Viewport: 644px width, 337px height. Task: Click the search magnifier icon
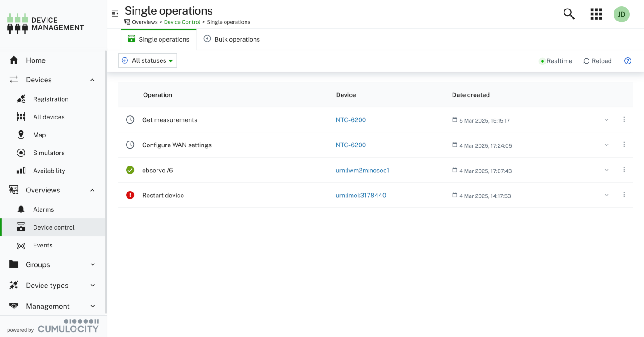pyautogui.click(x=568, y=14)
